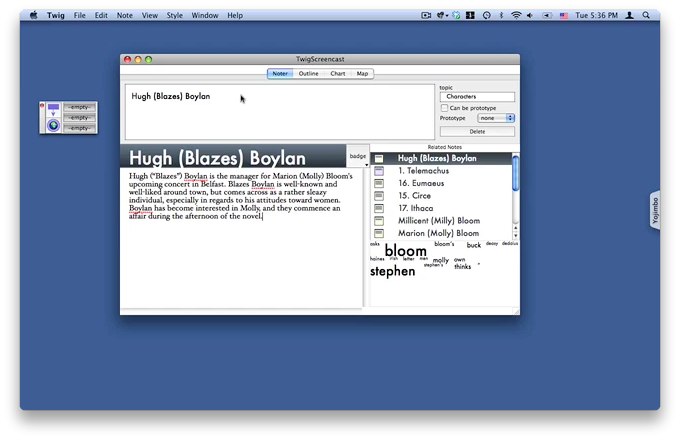Click the word thinks in tag cloud

tap(462, 267)
